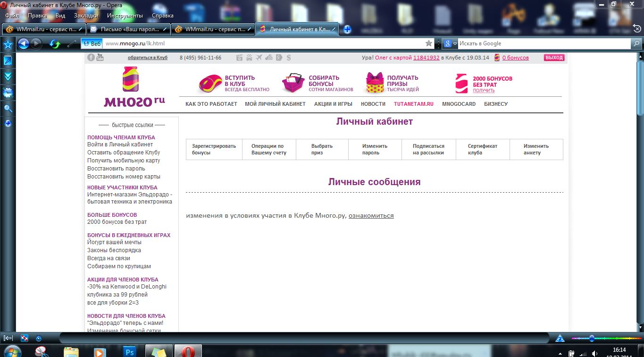The width and height of the screenshot is (644, 357).
Task: Open the Справка menu
Action: pyautogui.click(x=162, y=16)
